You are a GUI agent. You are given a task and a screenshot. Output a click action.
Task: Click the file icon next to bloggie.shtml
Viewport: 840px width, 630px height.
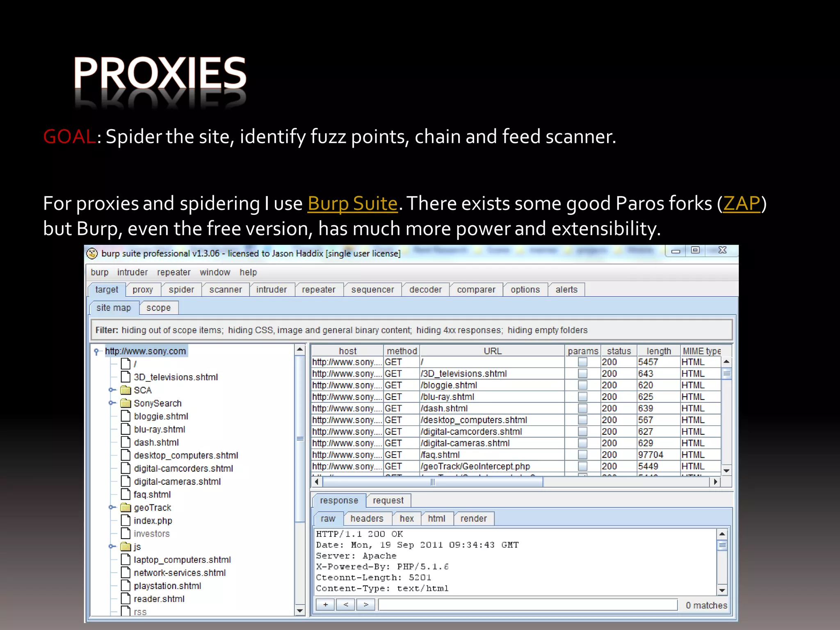tap(126, 416)
